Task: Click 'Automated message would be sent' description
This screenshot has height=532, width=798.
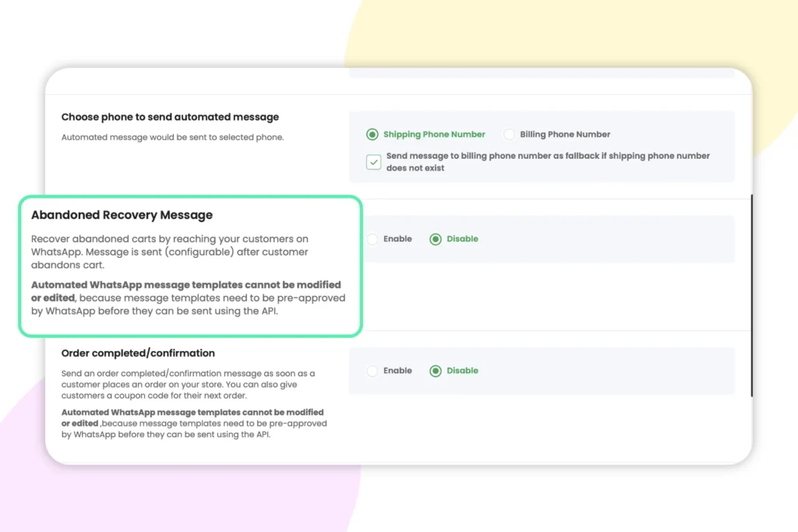Action: (x=172, y=137)
